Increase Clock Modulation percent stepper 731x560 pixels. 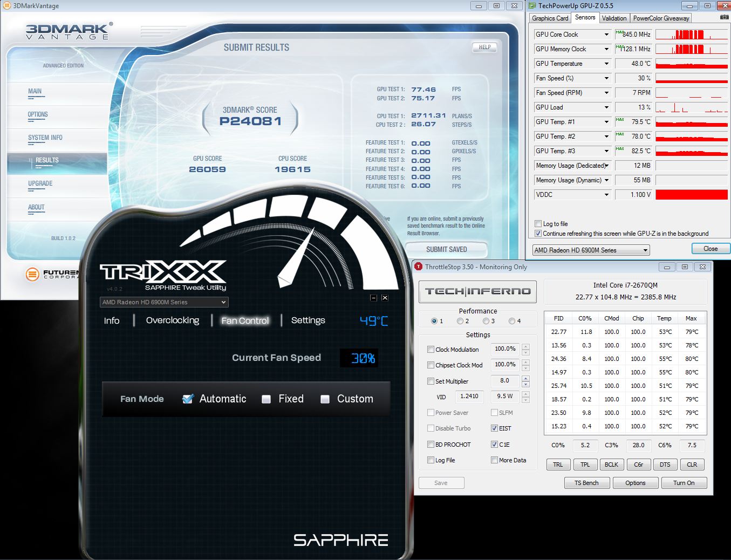pos(525,346)
